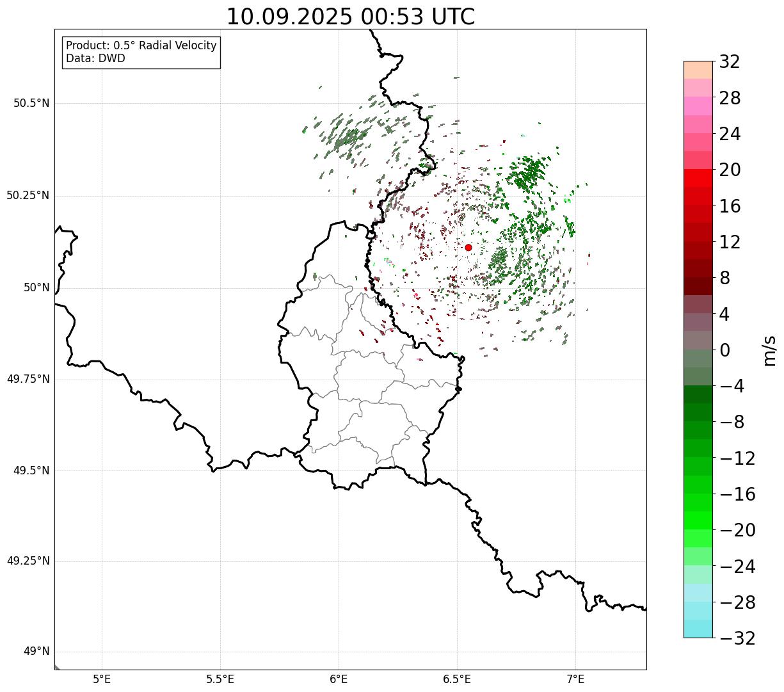Screen dimensions: 784x692
Task: Click the title 10.09.2025 00:53 UTC
Action: click(351, 17)
